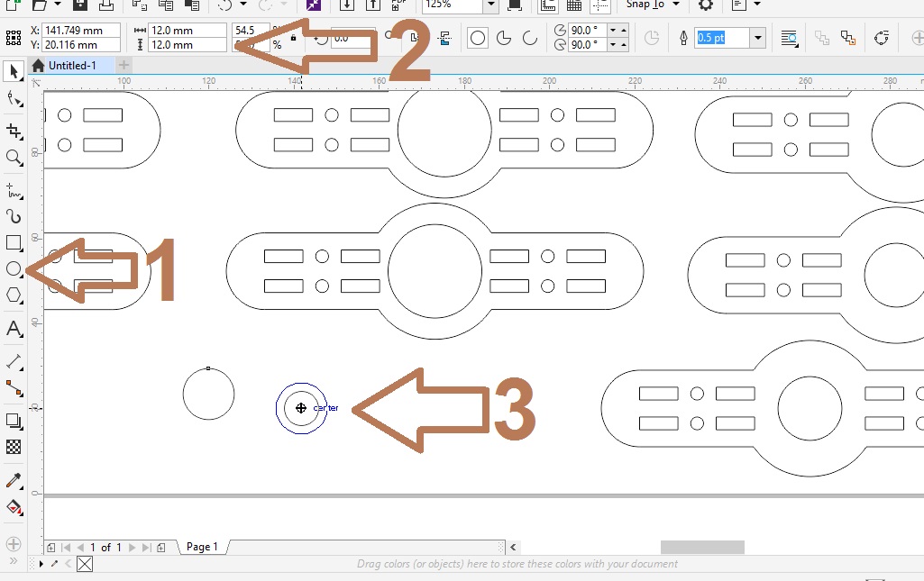Toggle the Show Rulers button
The height and width of the screenshot is (581, 924).
(548, 5)
